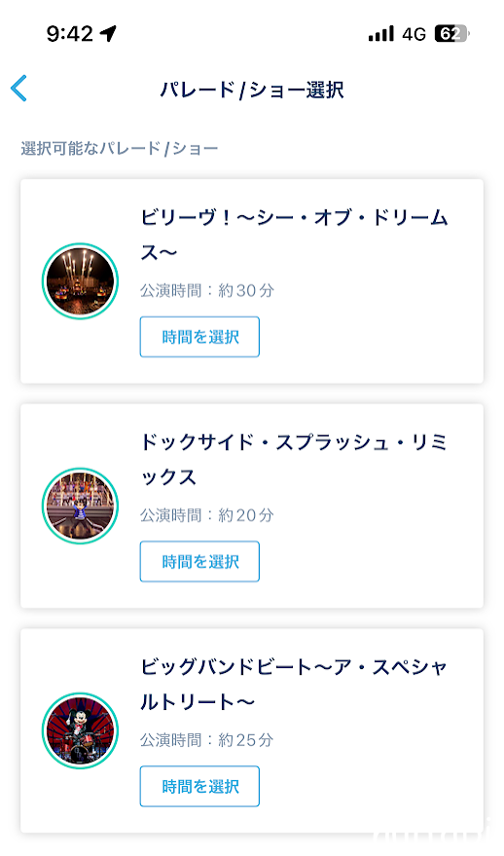Tap the ビリーヴ！〜シー・オブ・ドリームス〜 title

point(294,235)
